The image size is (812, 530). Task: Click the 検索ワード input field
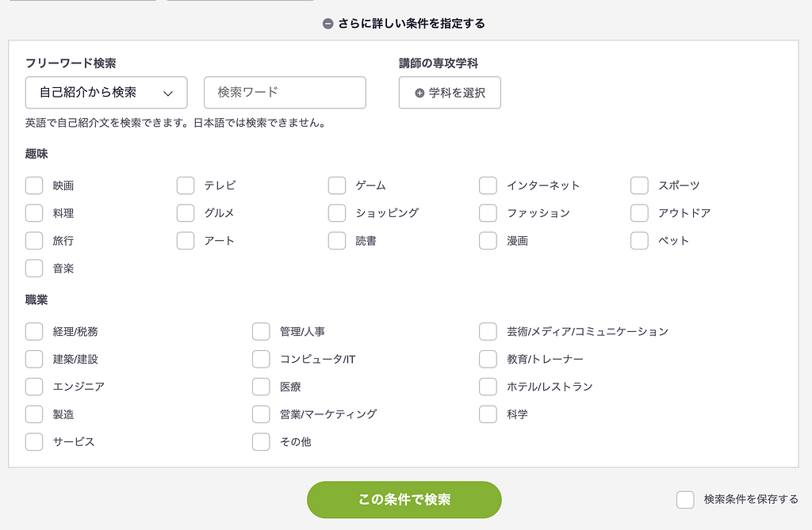point(285,93)
